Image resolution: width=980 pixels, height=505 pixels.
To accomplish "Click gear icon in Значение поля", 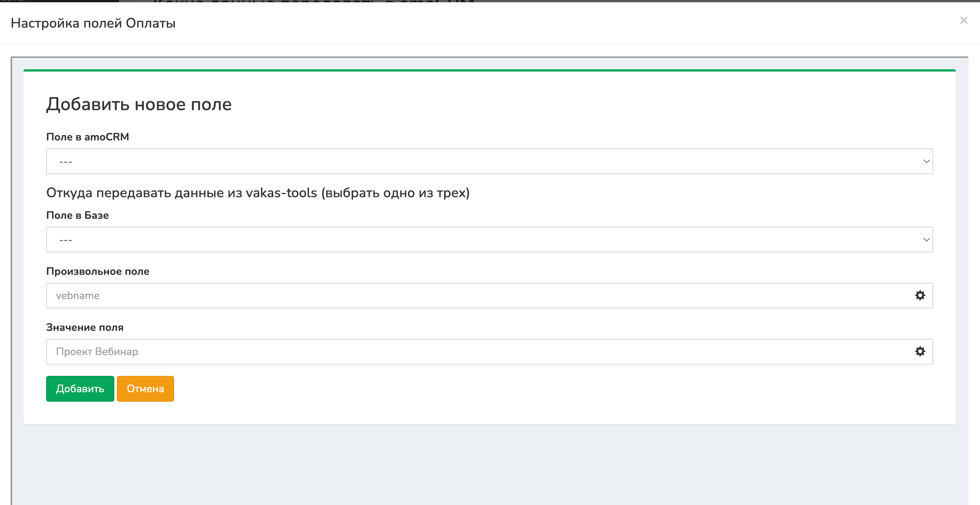I will [x=919, y=351].
